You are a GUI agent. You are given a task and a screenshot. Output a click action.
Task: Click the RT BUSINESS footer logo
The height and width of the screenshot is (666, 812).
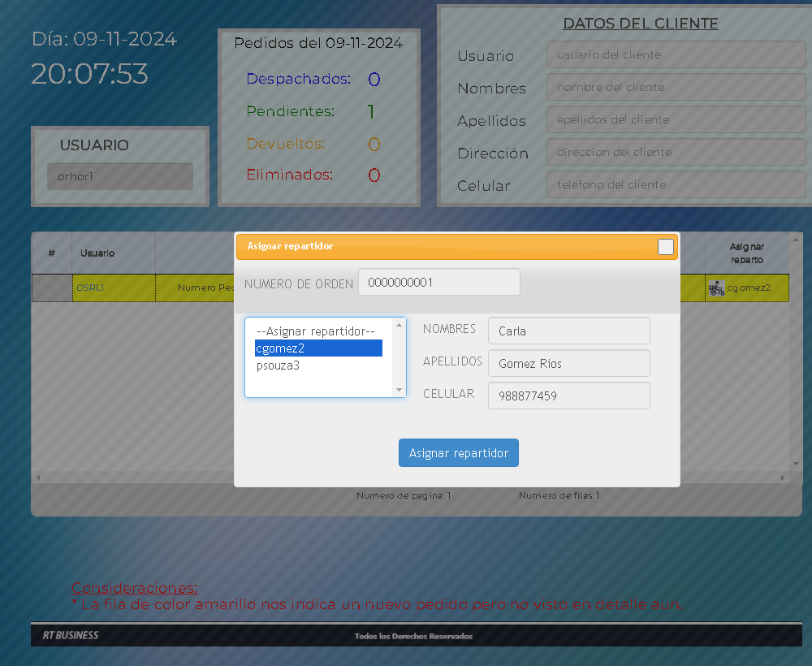(x=71, y=635)
